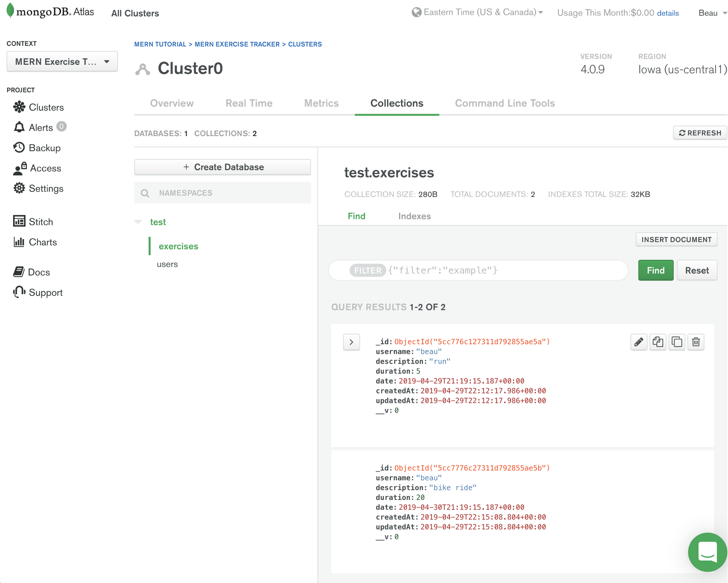Open the Beau user menu
The image size is (728, 583).
click(x=712, y=13)
